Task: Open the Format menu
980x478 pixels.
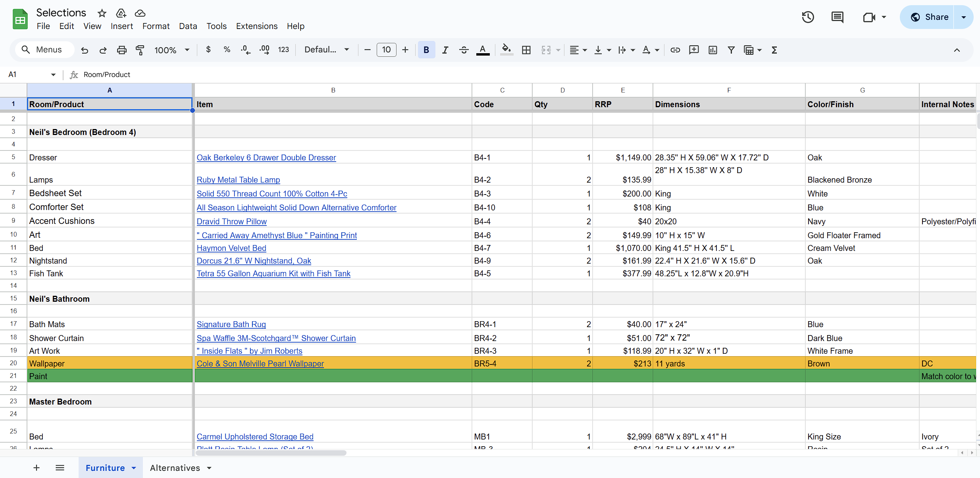Action: coord(156,26)
